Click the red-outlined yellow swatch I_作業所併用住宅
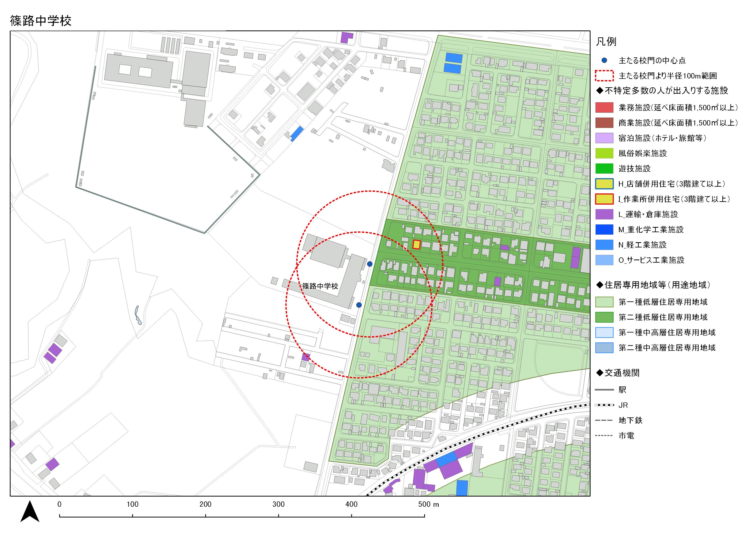756x534 pixels. 604,199
